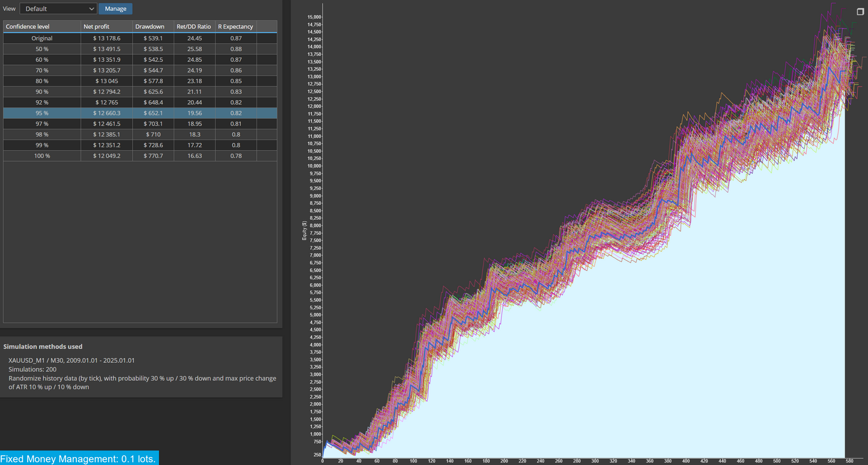The height and width of the screenshot is (465, 868).
Task: Select the 92 % confidence row
Action: [x=140, y=102]
